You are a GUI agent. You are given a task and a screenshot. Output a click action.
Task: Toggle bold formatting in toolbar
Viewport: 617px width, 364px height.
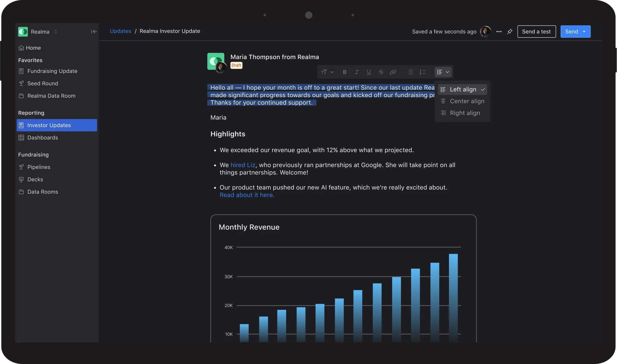pyautogui.click(x=345, y=72)
